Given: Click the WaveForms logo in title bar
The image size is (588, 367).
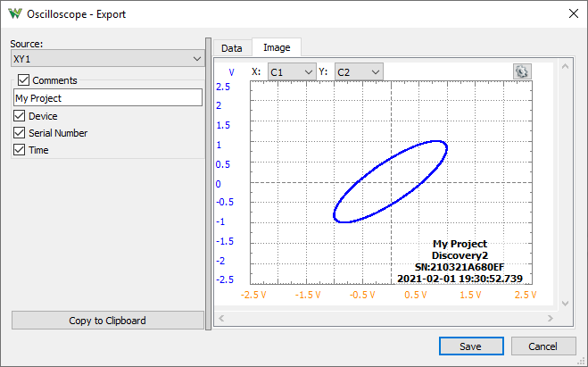Looking at the screenshot, I should (x=15, y=13).
